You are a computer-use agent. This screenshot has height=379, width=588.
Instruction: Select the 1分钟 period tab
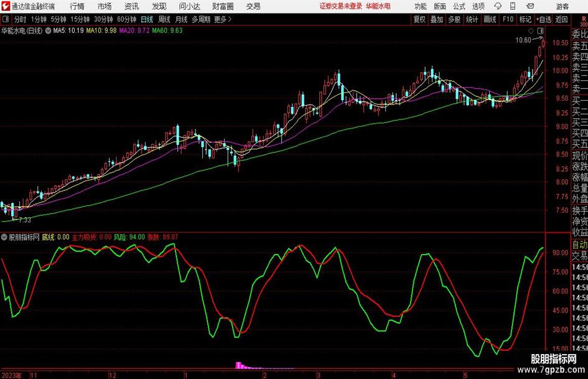(x=39, y=19)
